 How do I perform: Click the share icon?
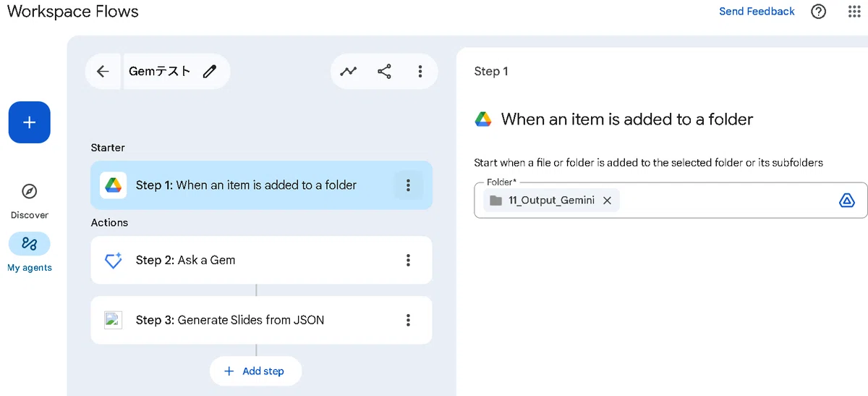(384, 71)
